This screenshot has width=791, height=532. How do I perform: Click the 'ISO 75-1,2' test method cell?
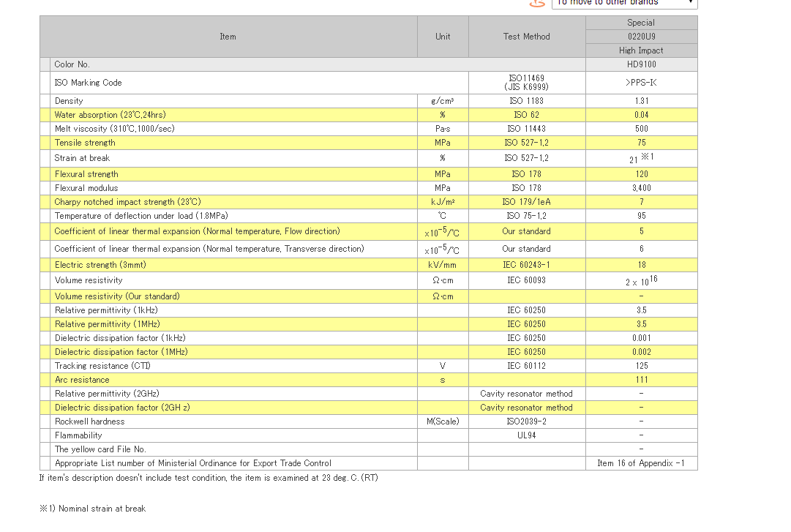[527, 216]
